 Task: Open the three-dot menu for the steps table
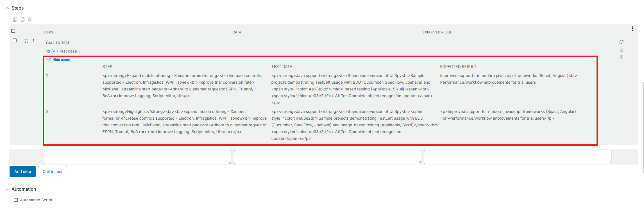[632, 29]
